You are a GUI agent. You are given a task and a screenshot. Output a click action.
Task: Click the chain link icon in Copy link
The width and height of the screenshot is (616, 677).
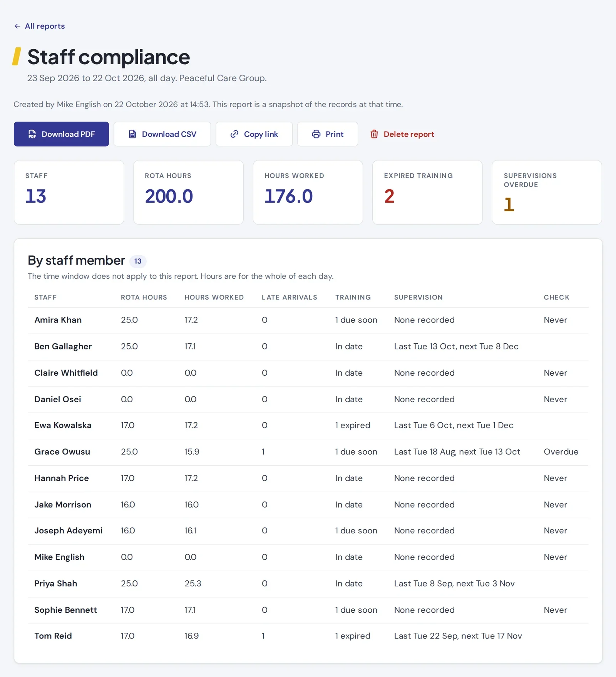pyautogui.click(x=234, y=134)
